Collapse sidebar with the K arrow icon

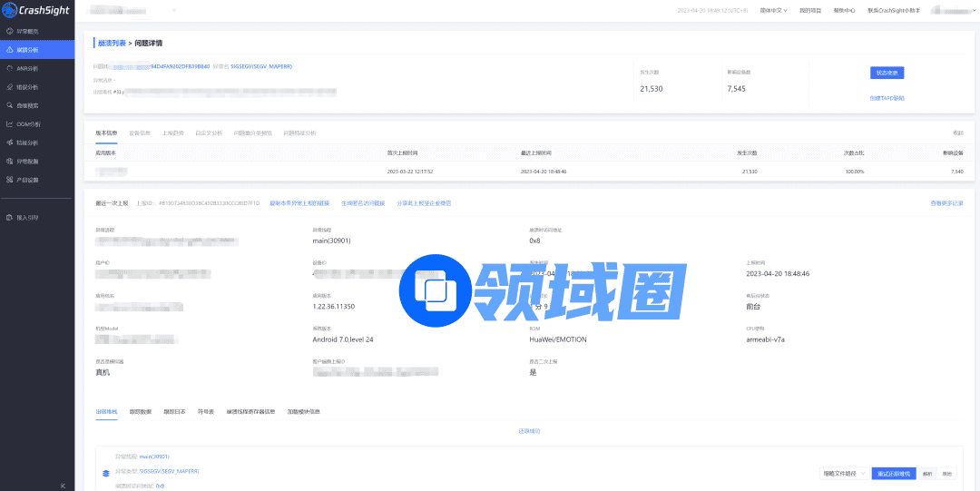pos(63,486)
